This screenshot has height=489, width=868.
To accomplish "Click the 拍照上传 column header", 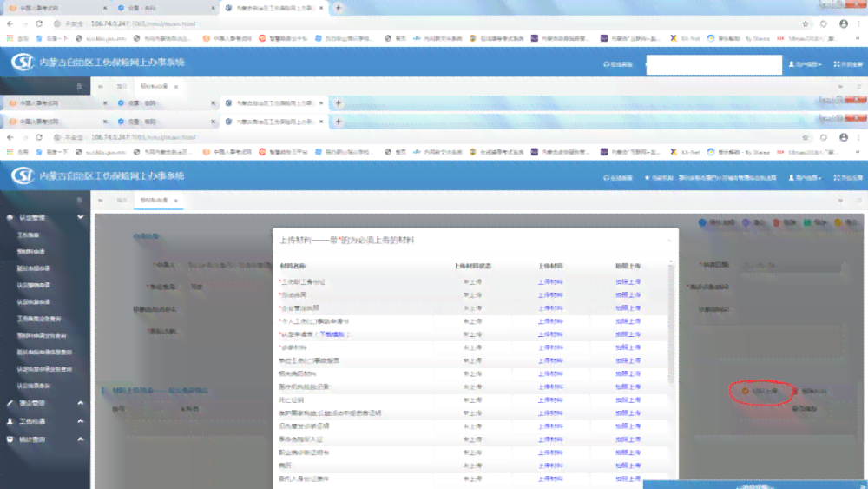I will click(x=628, y=267).
